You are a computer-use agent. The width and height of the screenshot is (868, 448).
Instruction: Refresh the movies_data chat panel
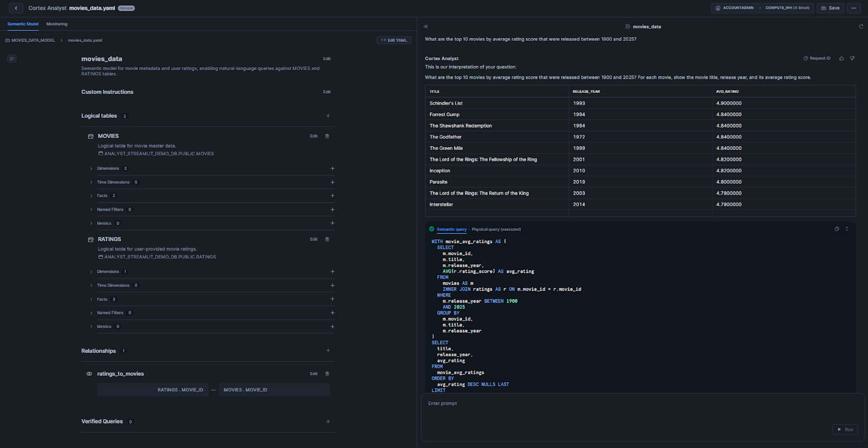click(861, 27)
